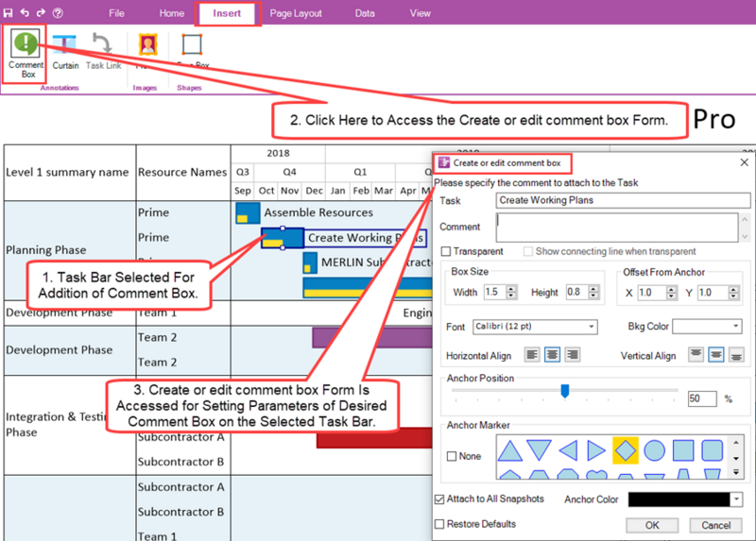Set vertical align to bottom
756x541 pixels.
pyautogui.click(x=736, y=355)
